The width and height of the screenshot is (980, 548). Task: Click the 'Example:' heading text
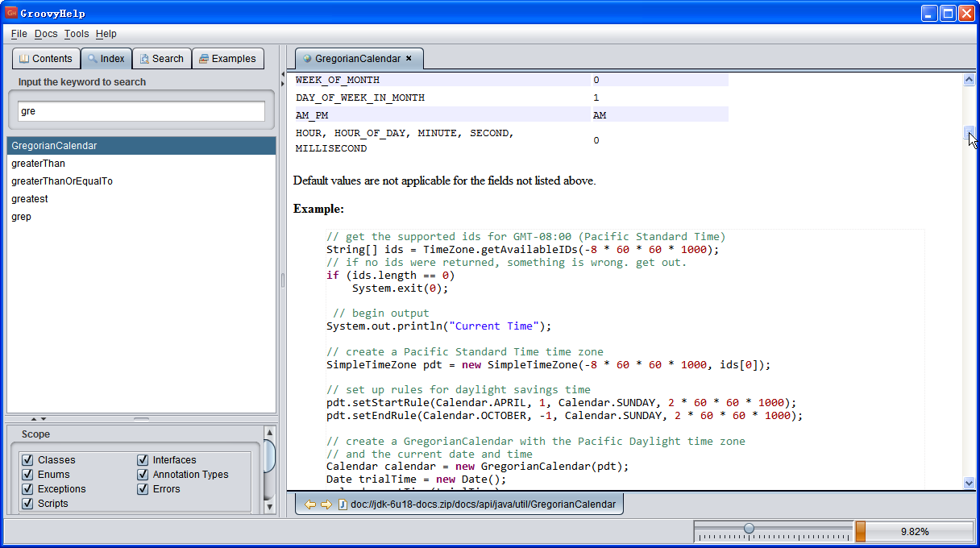click(x=318, y=209)
